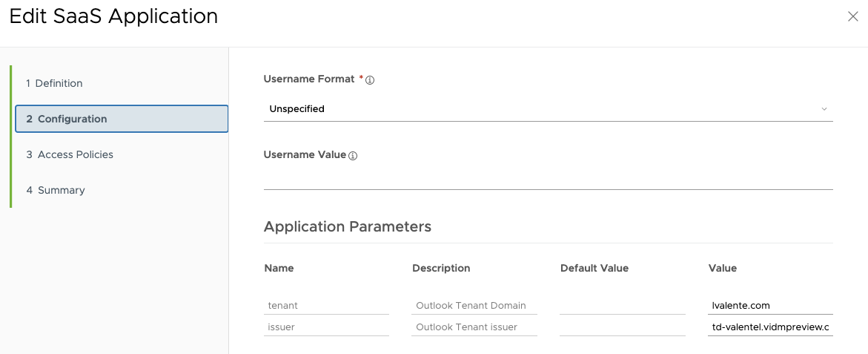Click the chevron arrow of Unspecified dropdown
The image size is (868, 354).
[824, 109]
